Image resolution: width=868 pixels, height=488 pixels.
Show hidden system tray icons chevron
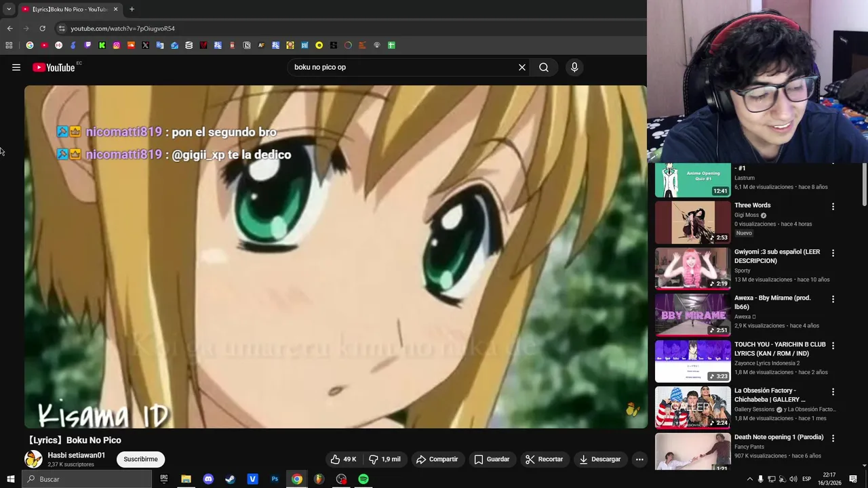[x=749, y=479]
